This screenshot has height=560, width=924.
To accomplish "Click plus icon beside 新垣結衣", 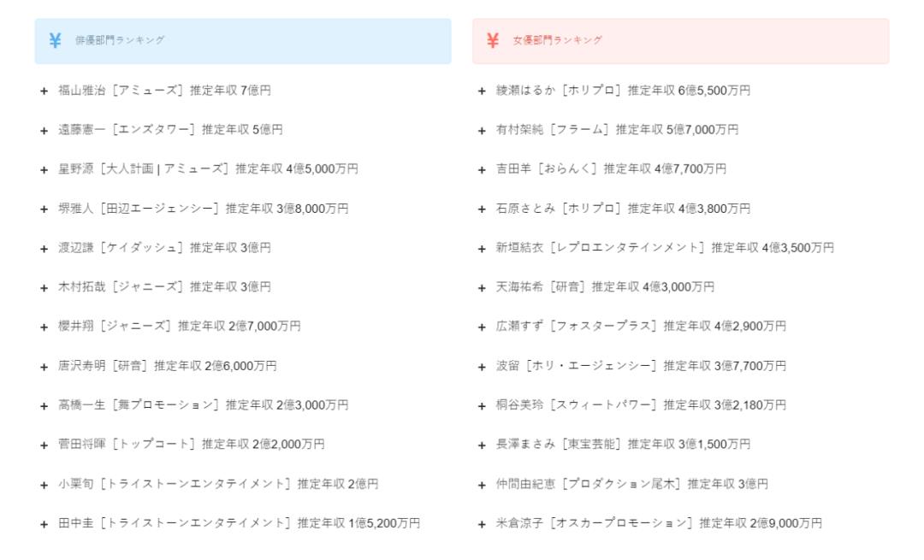I will point(482,249).
